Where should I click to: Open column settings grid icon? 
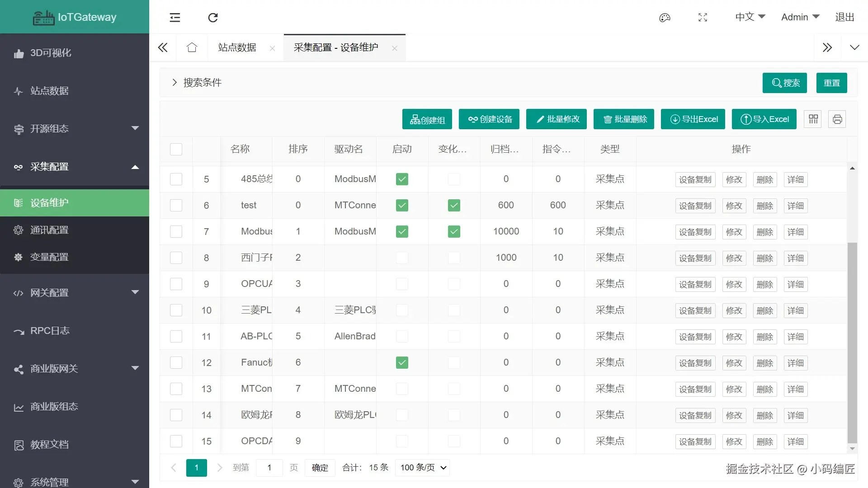813,119
